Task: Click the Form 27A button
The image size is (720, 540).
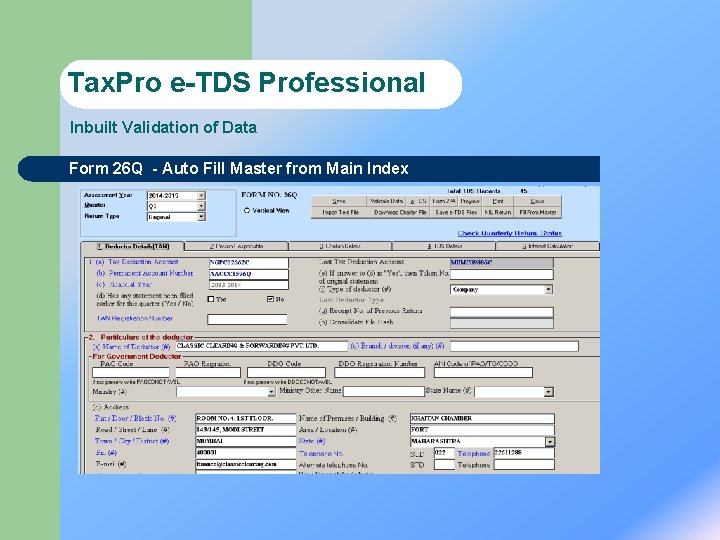Action: pyautogui.click(x=444, y=201)
